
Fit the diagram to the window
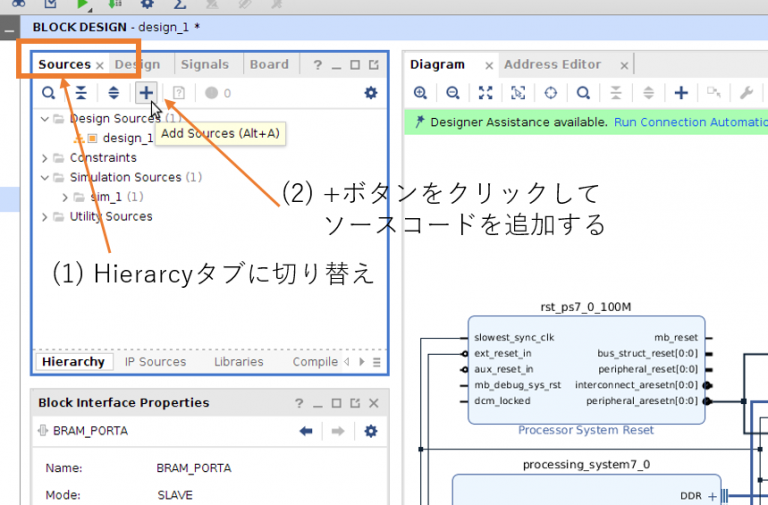coord(485,93)
